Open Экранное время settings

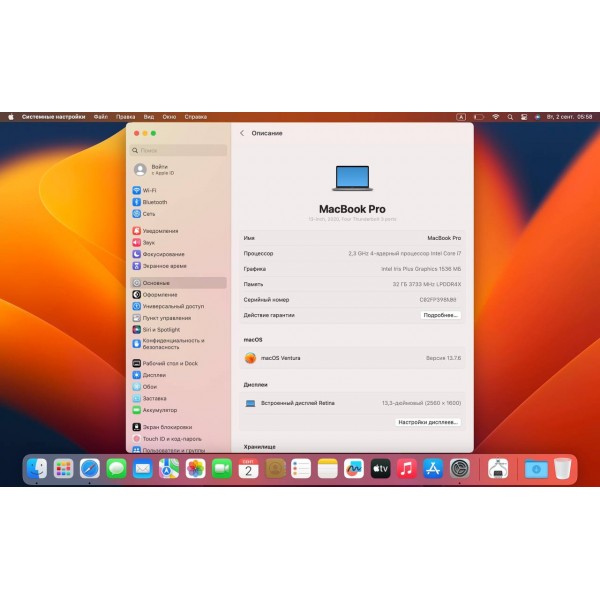pos(160,266)
